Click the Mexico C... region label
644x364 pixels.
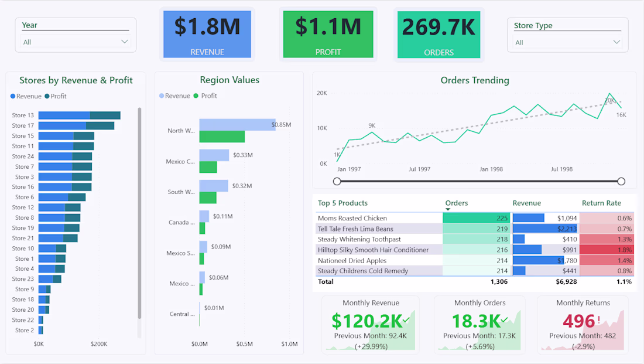pyautogui.click(x=180, y=162)
